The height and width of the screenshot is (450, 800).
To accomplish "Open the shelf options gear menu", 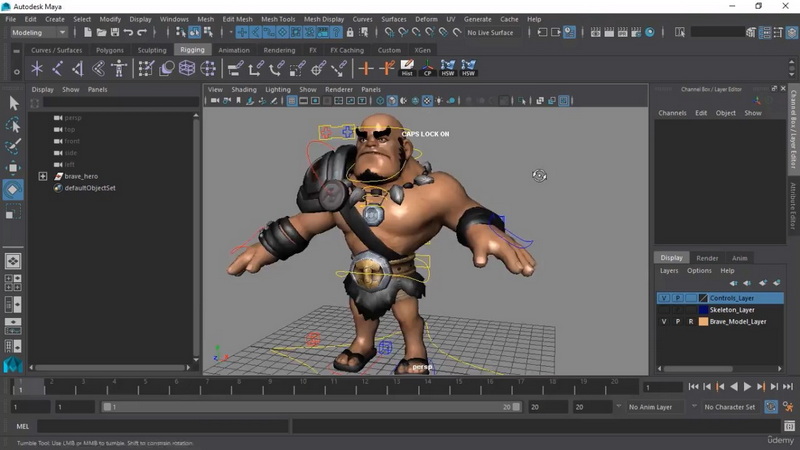I will click(x=16, y=72).
